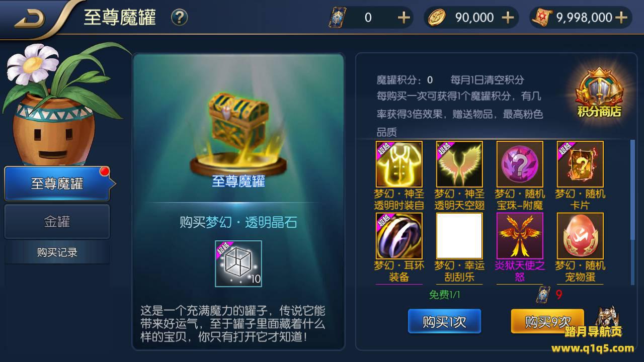Tap the 梦幻·随机卡片 card icon

tap(580, 164)
